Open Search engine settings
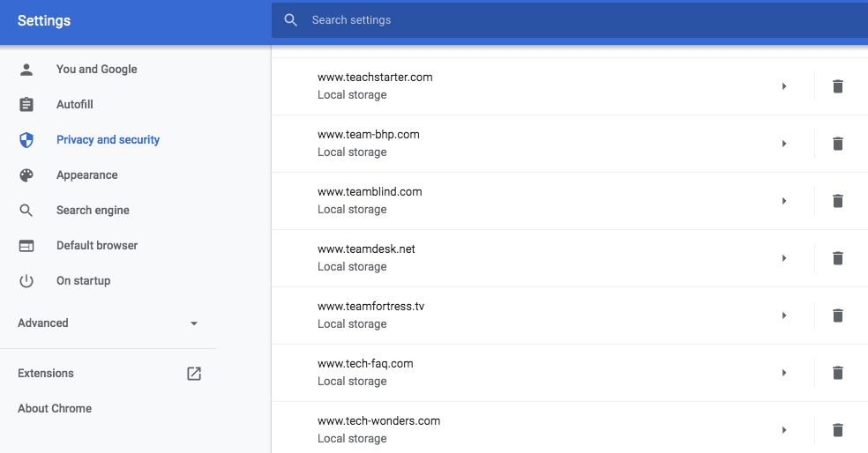 click(x=93, y=210)
